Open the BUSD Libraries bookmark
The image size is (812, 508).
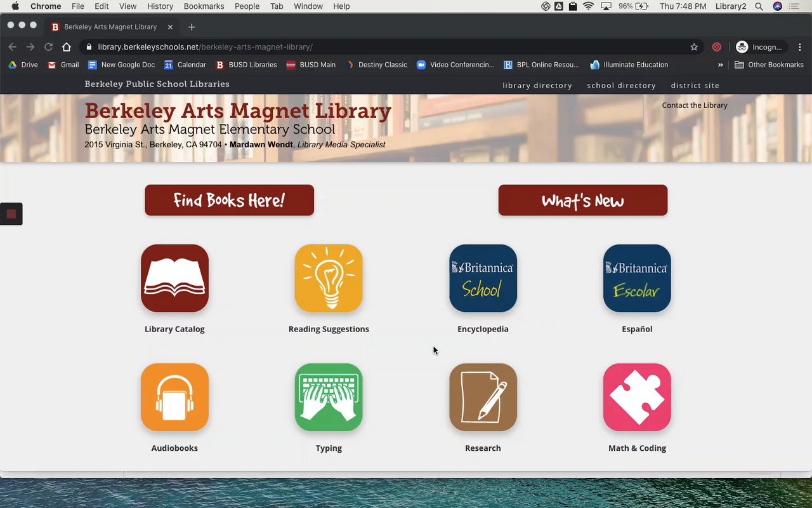tap(246, 65)
